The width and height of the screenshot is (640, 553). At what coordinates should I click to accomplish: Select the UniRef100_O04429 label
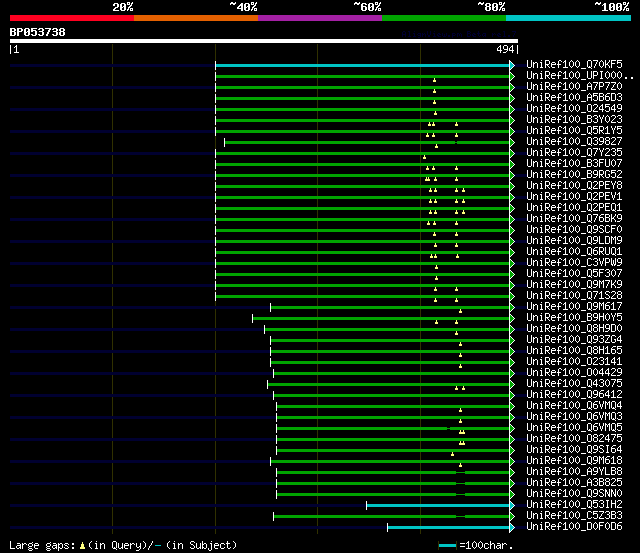574,373
